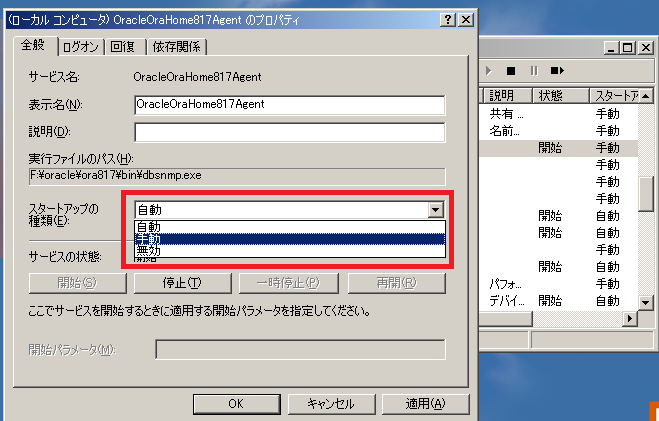
Task: Click the 停止(T) button
Action: click(182, 283)
